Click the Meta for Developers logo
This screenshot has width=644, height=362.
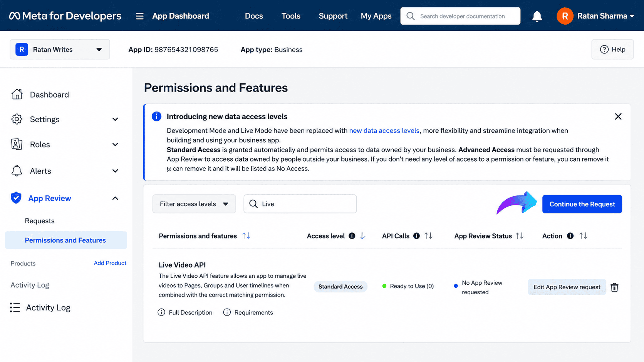point(65,16)
